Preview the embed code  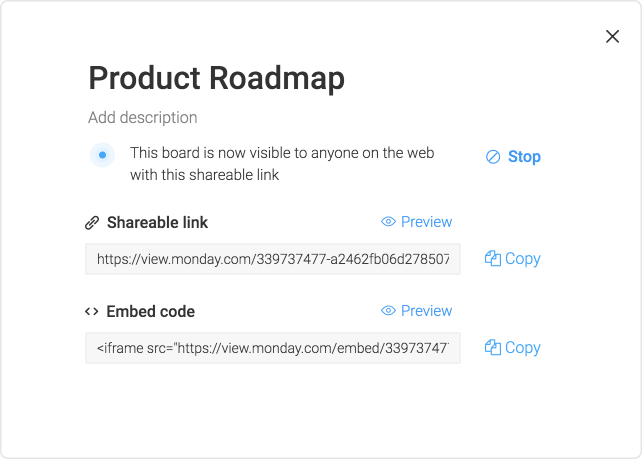(x=416, y=310)
